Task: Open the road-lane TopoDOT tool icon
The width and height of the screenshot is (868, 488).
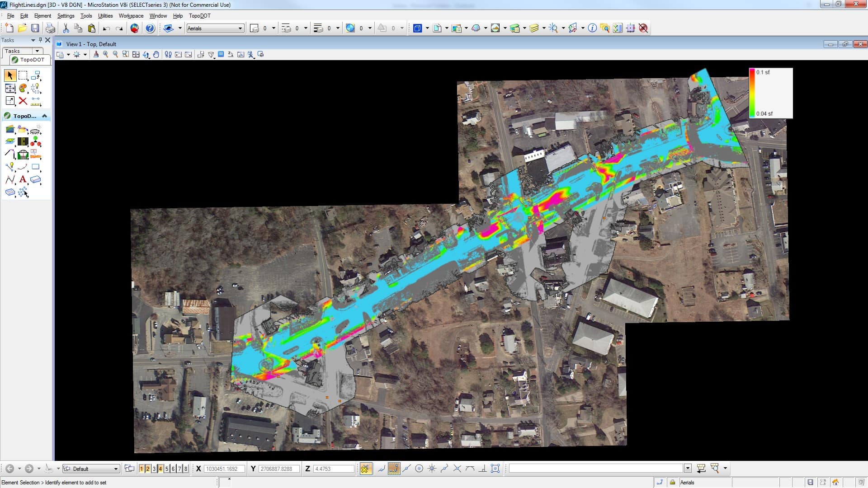Action: click(x=23, y=142)
